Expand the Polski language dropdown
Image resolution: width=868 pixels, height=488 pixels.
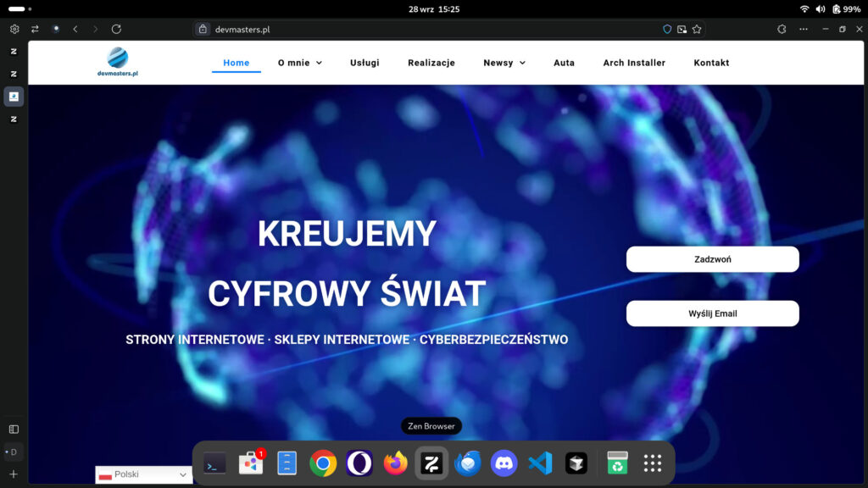(x=143, y=475)
